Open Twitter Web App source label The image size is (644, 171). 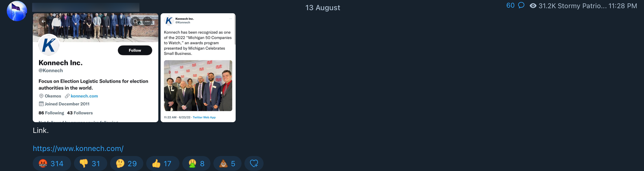pos(204,117)
